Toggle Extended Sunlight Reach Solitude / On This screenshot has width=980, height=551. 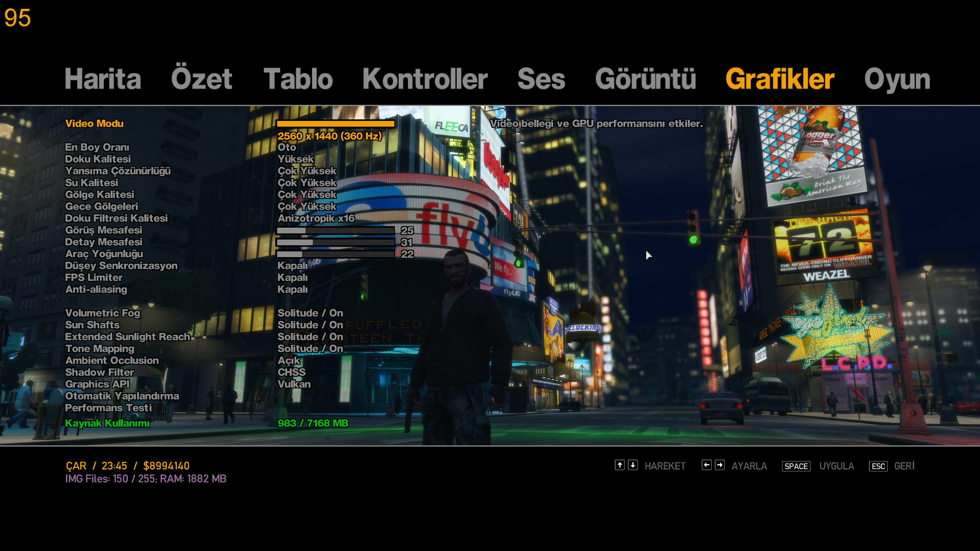(310, 337)
